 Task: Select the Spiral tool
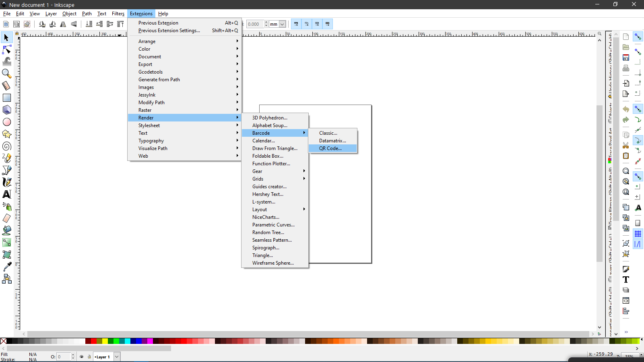click(6, 146)
